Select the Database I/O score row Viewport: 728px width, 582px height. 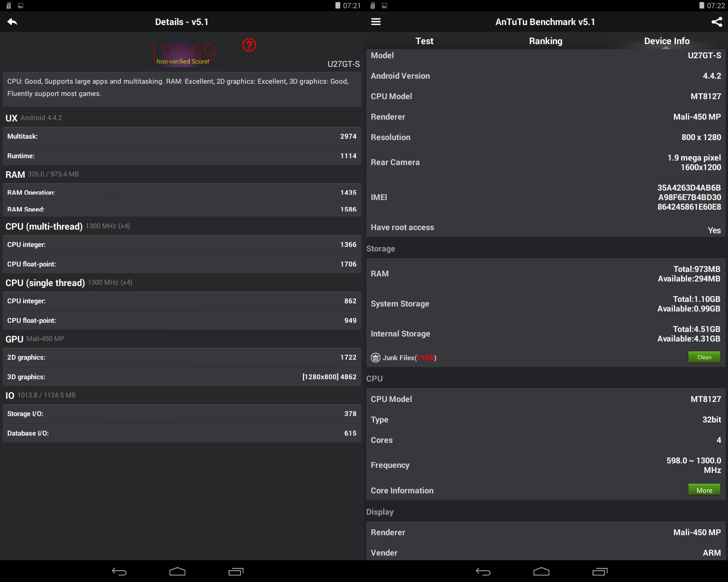[182, 433]
